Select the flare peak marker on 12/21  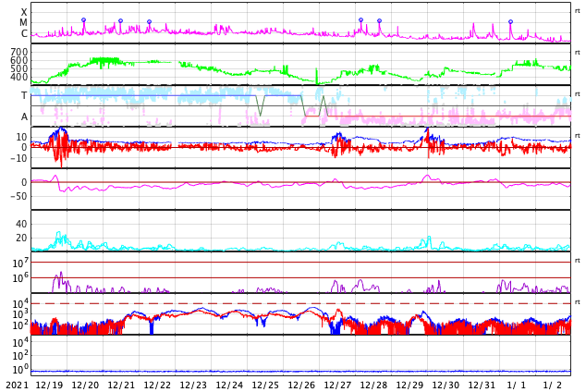point(120,21)
